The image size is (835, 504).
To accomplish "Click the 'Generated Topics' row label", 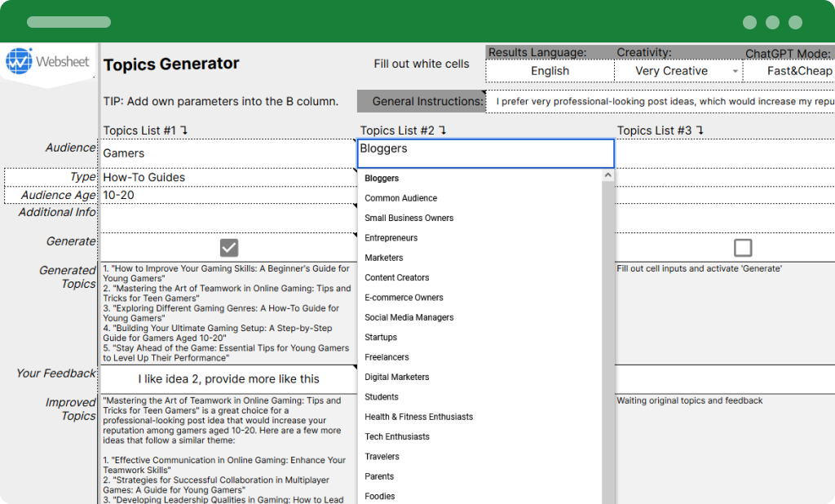I will (x=67, y=277).
